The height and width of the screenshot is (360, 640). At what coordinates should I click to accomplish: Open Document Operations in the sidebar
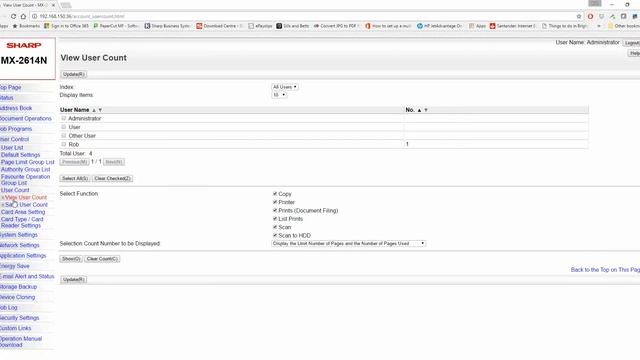coord(26,118)
